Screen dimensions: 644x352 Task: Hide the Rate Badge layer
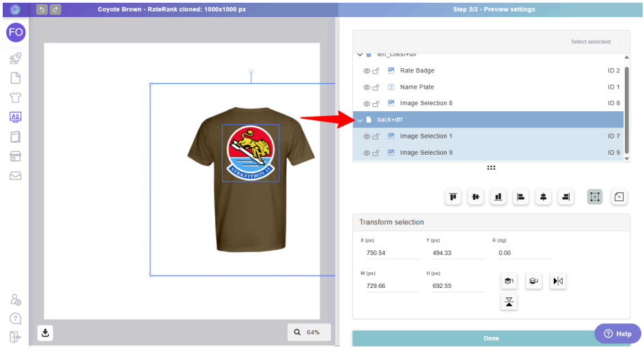pyautogui.click(x=366, y=71)
